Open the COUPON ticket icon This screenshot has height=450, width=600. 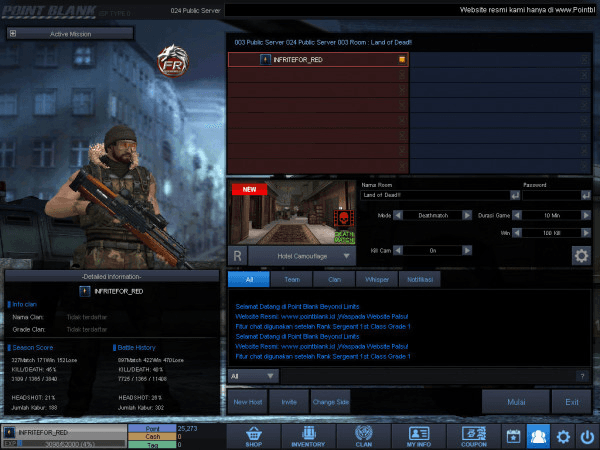474,436
